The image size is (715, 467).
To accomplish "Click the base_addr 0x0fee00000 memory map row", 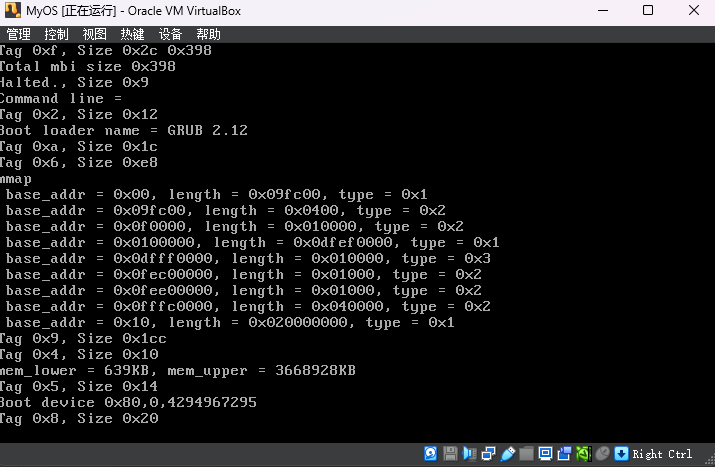I will (x=244, y=291).
